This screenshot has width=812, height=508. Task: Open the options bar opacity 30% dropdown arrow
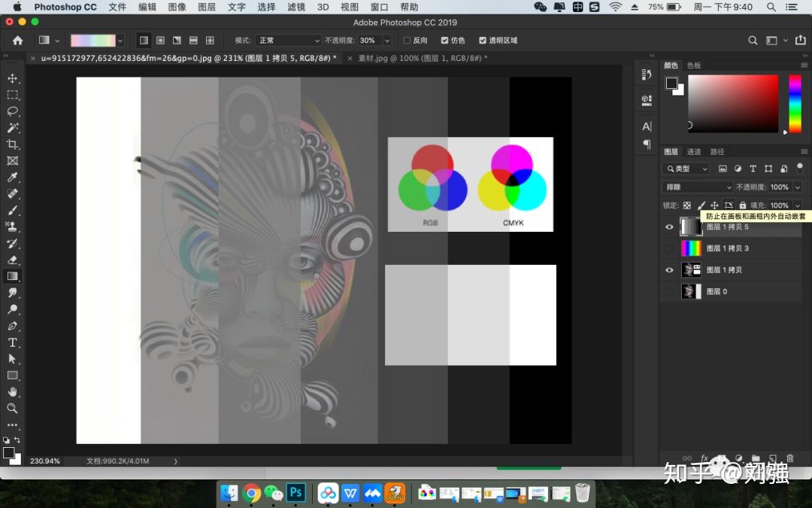pyautogui.click(x=387, y=41)
